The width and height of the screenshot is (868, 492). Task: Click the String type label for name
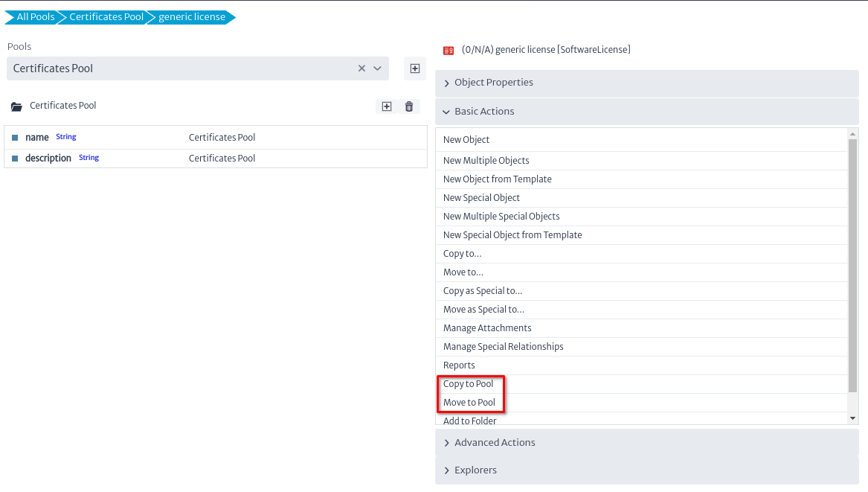[66, 137]
